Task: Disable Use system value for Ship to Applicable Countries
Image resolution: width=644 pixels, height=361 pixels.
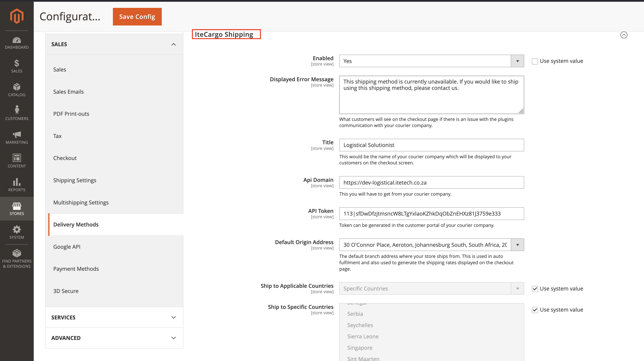Action: tap(535, 289)
